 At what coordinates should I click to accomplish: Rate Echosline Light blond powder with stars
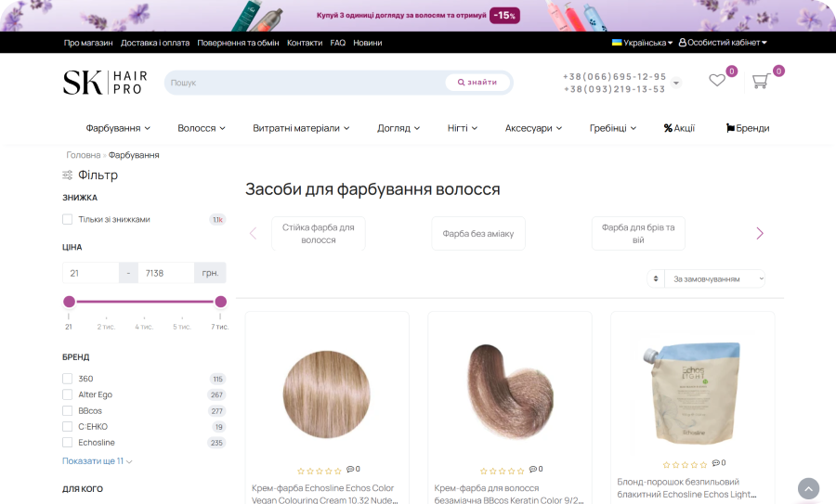pos(685,465)
